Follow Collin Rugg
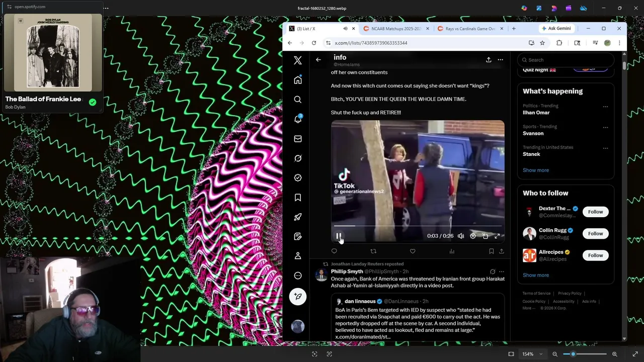Viewport: 644px width, 362px height. click(x=595, y=233)
